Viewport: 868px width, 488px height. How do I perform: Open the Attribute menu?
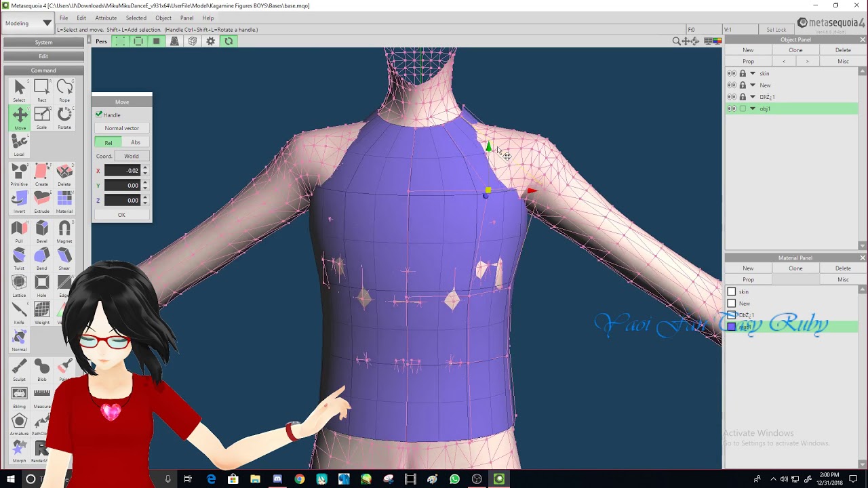106,18
